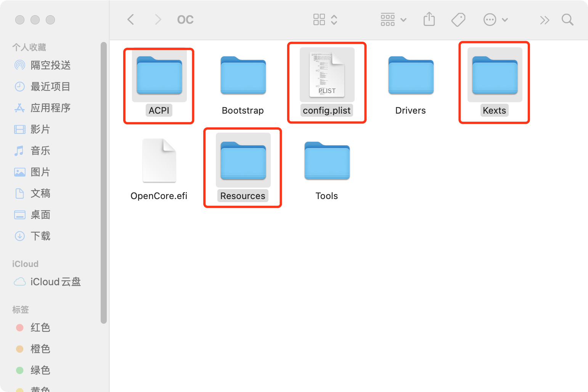The image size is (588, 392).
Task: Click the OpenCore.efi name label
Action: [x=159, y=196]
